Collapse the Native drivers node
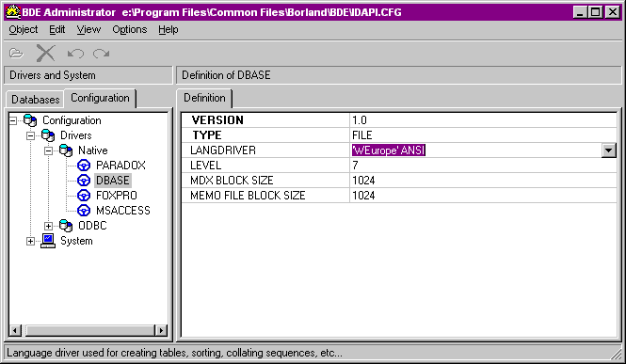Image resolution: width=626 pixels, height=364 pixels. click(48, 150)
